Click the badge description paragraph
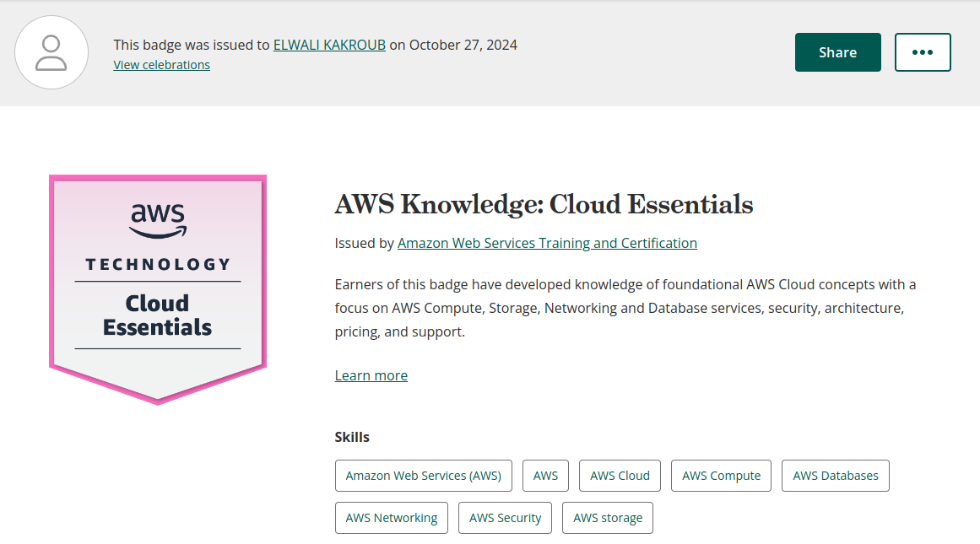980x544 pixels. point(625,308)
